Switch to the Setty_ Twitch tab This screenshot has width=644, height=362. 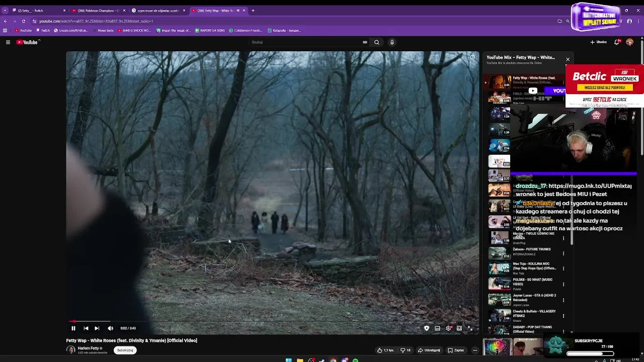[38, 11]
